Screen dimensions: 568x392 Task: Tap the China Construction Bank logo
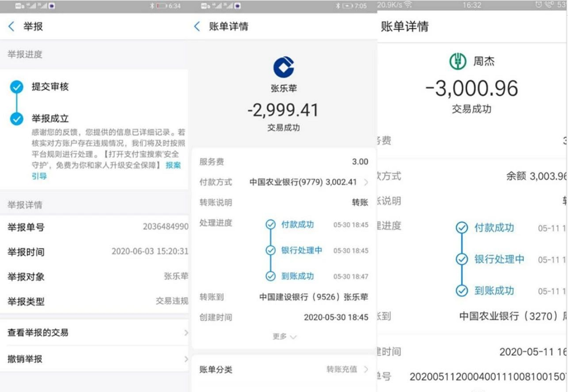pyautogui.click(x=284, y=67)
